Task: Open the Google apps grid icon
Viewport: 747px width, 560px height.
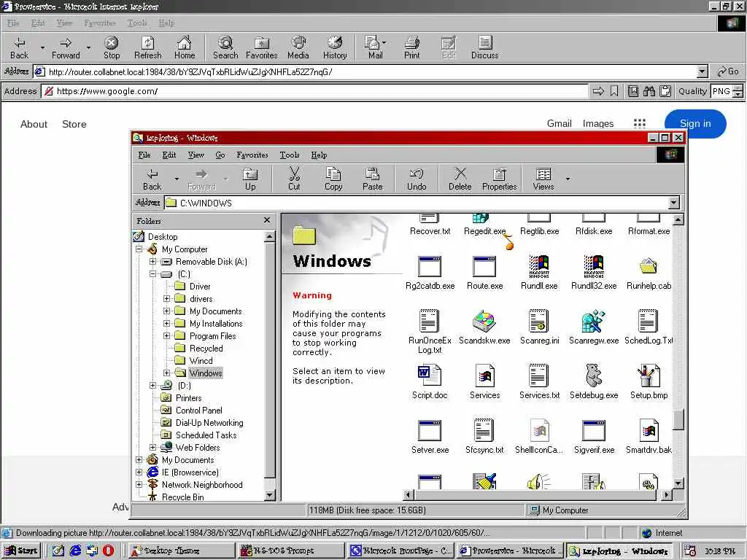Action: coord(639,124)
